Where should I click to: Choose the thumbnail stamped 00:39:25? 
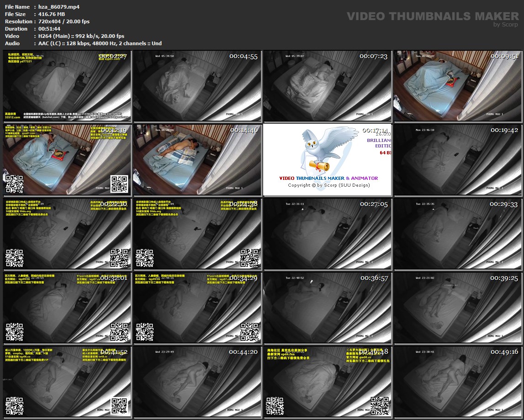458,308
